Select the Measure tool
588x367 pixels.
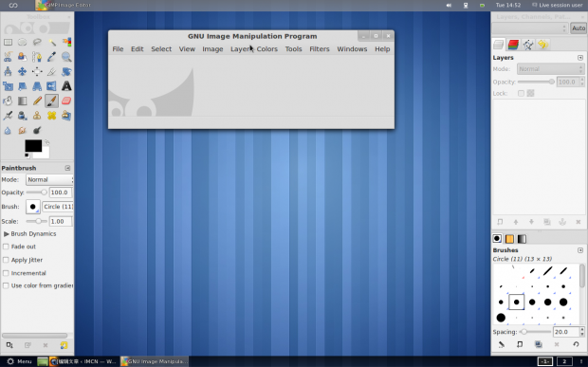pyautogui.click(x=8, y=71)
